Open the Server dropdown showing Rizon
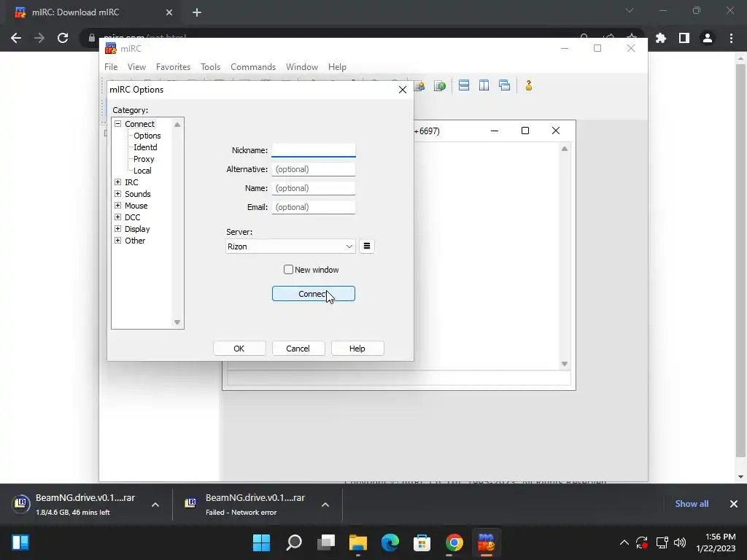The height and width of the screenshot is (560, 747). point(290,246)
